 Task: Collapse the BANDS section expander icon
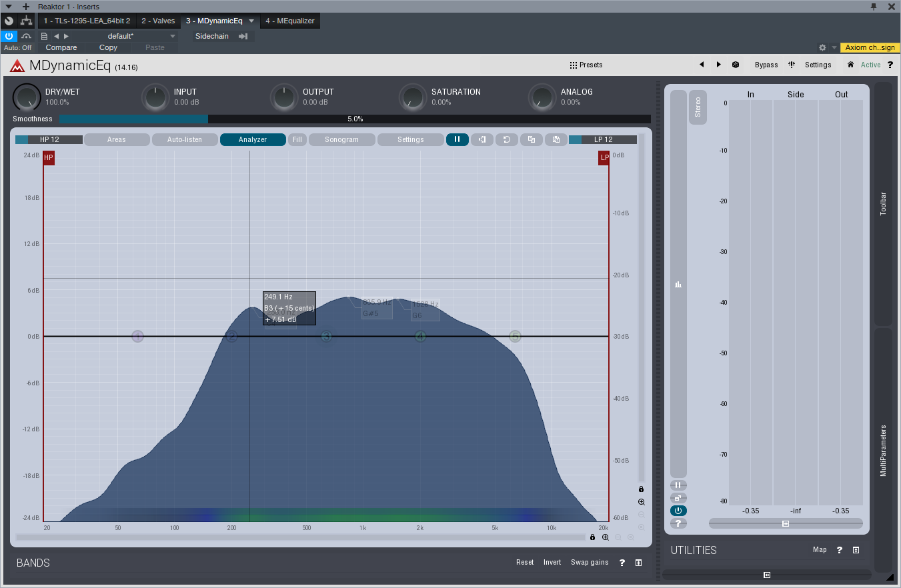click(x=639, y=563)
